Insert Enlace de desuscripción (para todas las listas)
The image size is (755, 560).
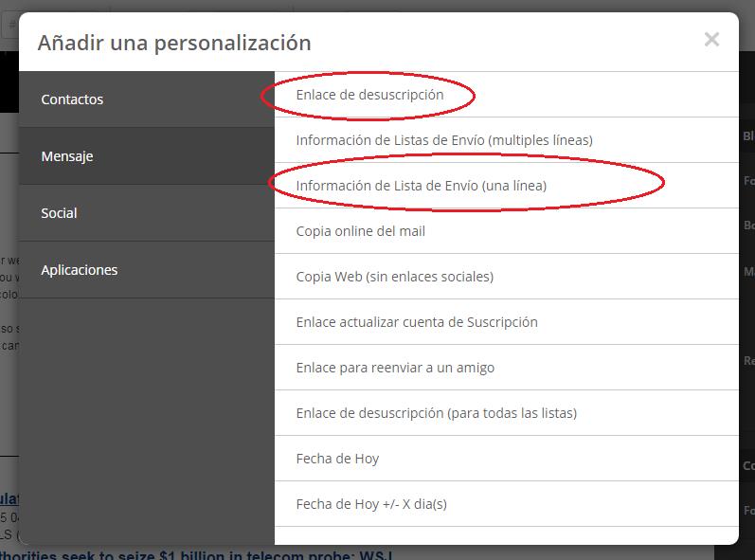click(x=507, y=413)
